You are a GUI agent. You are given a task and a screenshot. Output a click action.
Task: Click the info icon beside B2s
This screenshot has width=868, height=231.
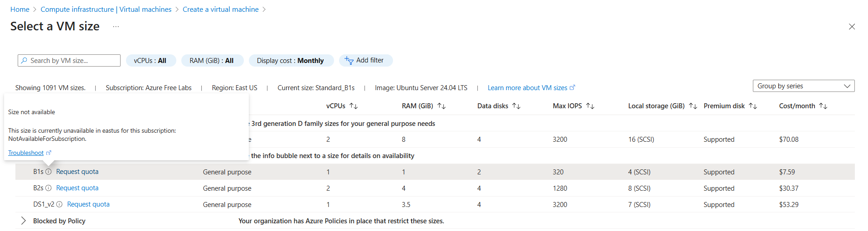click(x=48, y=188)
